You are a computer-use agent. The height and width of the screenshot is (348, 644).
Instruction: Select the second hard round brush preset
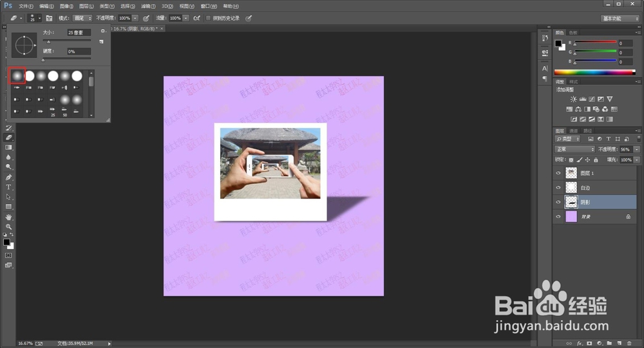pyautogui.click(x=30, y=76)
